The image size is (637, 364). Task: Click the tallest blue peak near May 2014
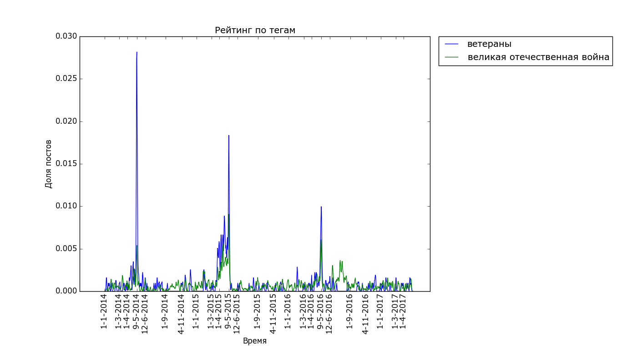point(136,53)
